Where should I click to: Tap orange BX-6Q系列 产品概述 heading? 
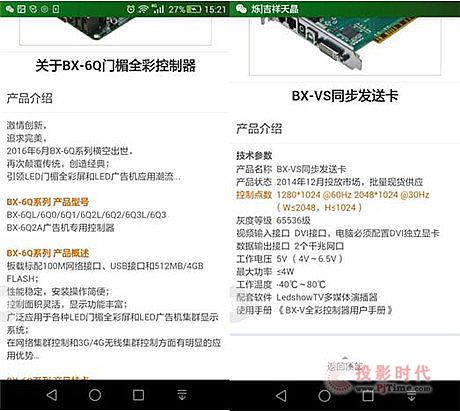point(48,253)
